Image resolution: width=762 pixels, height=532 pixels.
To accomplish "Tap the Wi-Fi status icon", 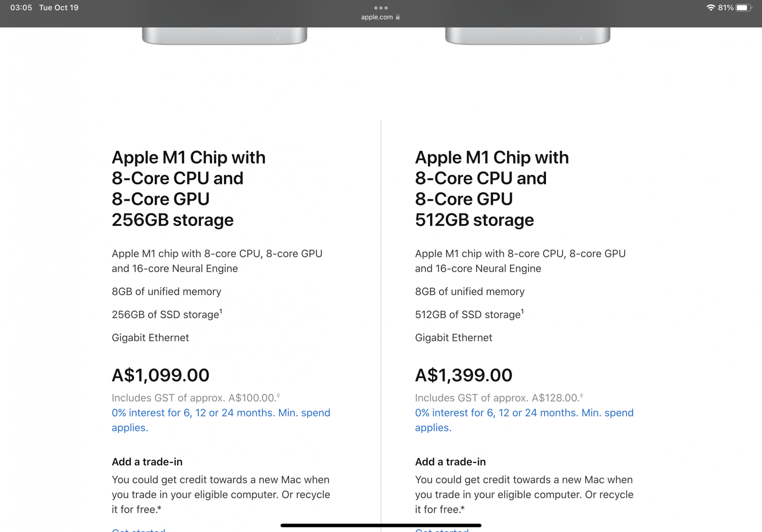I will 710,8.
